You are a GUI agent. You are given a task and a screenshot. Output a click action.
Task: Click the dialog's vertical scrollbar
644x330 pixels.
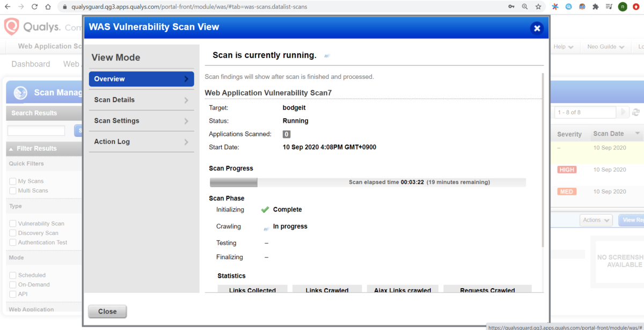(542, 161)
